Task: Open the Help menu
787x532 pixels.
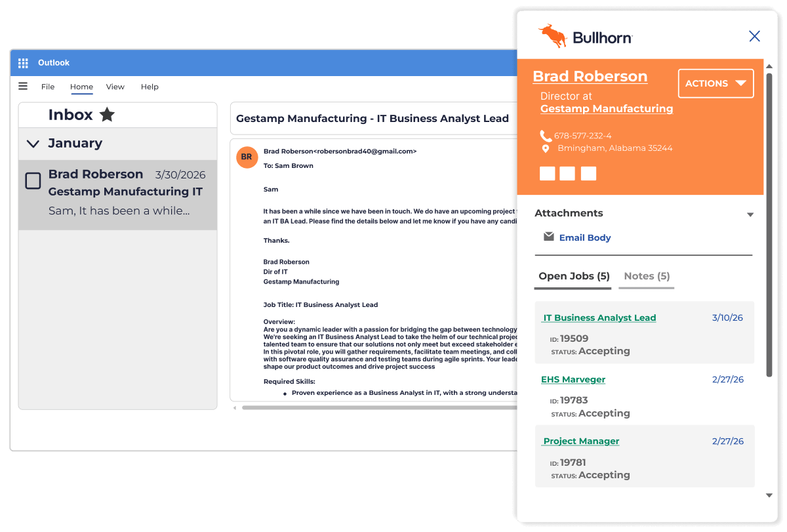Action: point(150,87)
